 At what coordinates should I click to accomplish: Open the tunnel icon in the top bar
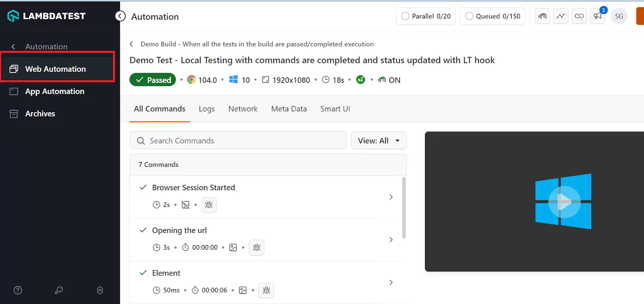click(543, 16)
